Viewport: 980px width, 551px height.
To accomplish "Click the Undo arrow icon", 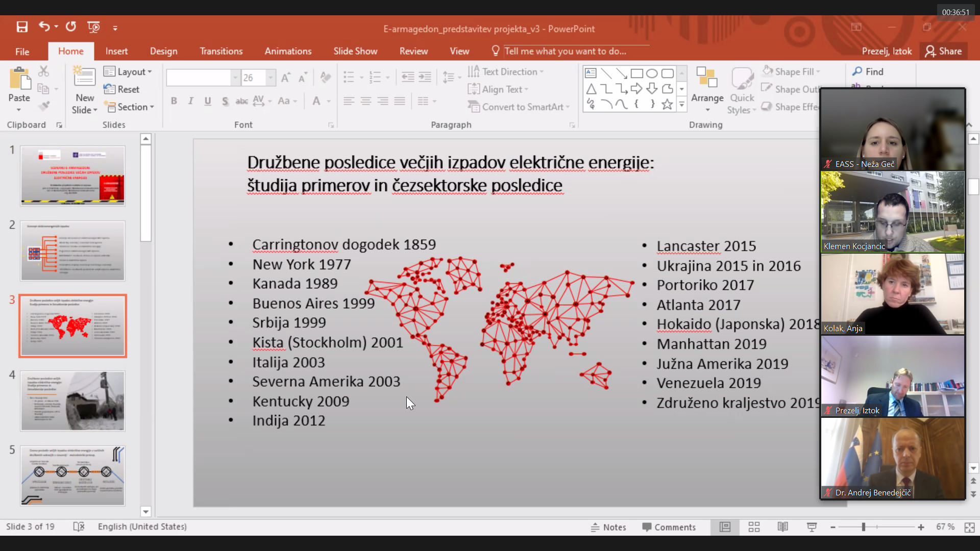I will (44, 27).
